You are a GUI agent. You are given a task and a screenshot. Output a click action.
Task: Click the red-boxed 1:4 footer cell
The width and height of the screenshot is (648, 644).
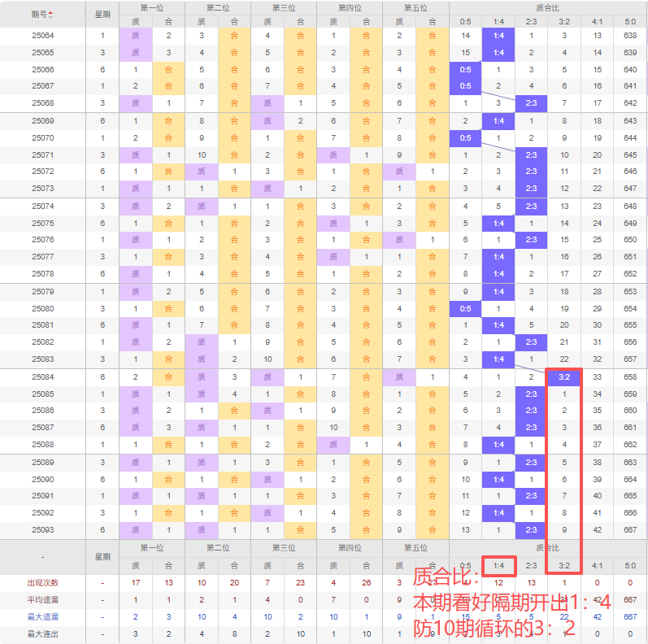pos(499,566)
